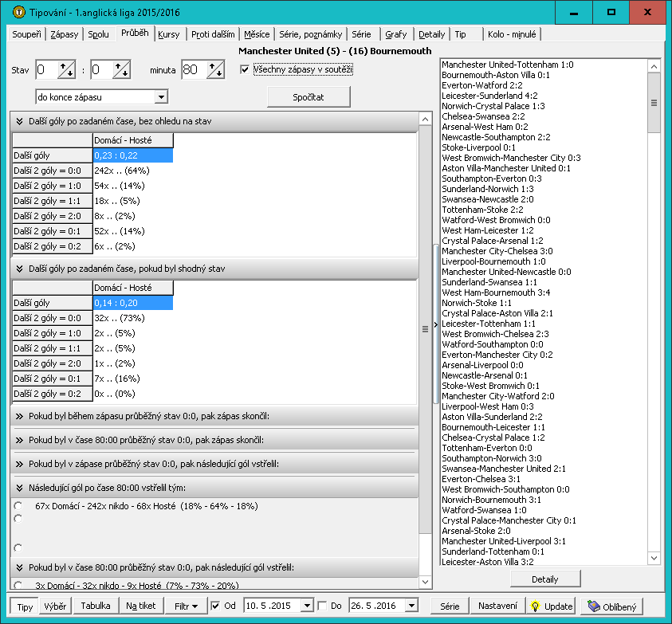Click the app icon in title bar
Viewport: 672px width, 624px height.
18,12
